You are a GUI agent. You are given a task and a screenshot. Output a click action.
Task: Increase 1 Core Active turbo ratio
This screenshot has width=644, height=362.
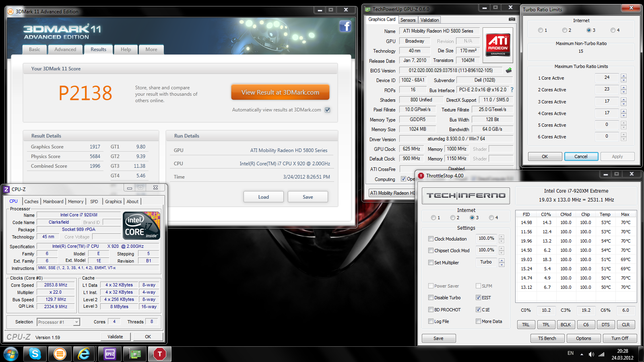click(623, 76)
